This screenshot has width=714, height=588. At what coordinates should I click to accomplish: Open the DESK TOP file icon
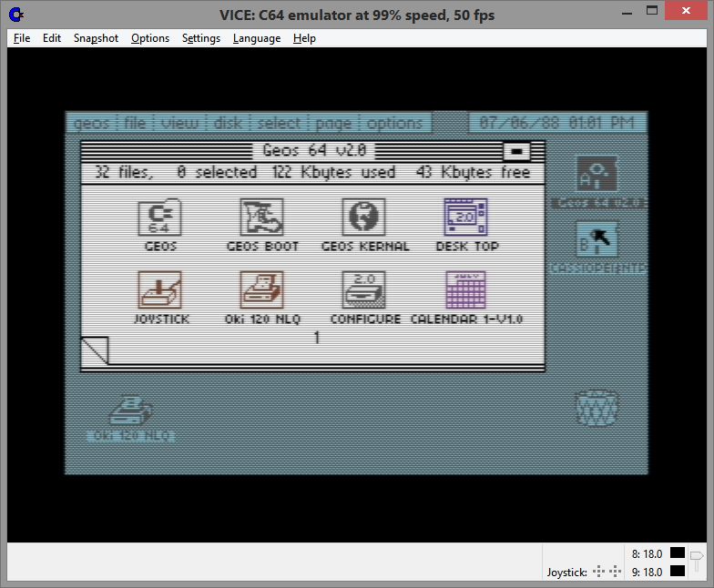466,217
